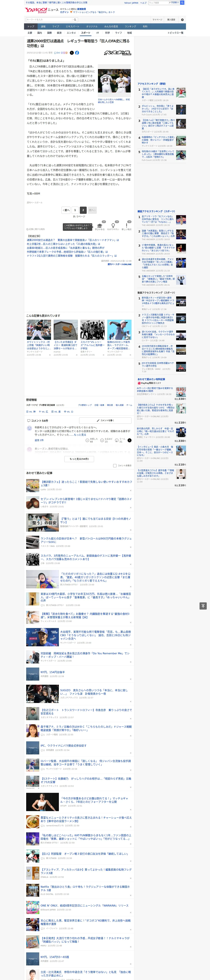The height and width of the screenshot is (980, 210).
Task: Share the article on X
Action: click(72, 53)
